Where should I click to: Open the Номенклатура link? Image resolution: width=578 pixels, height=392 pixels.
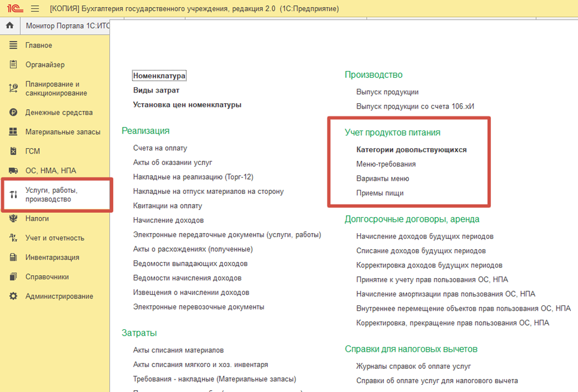pos(159,75)
